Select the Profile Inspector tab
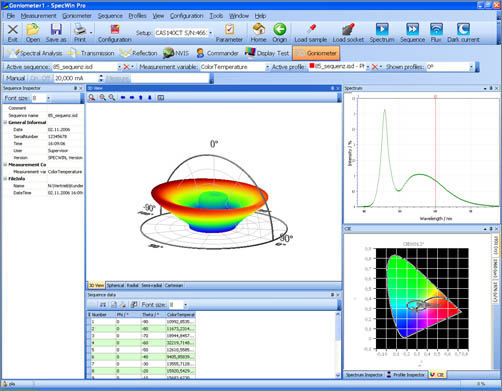This screenshot has height=391, width=502. 405,375
